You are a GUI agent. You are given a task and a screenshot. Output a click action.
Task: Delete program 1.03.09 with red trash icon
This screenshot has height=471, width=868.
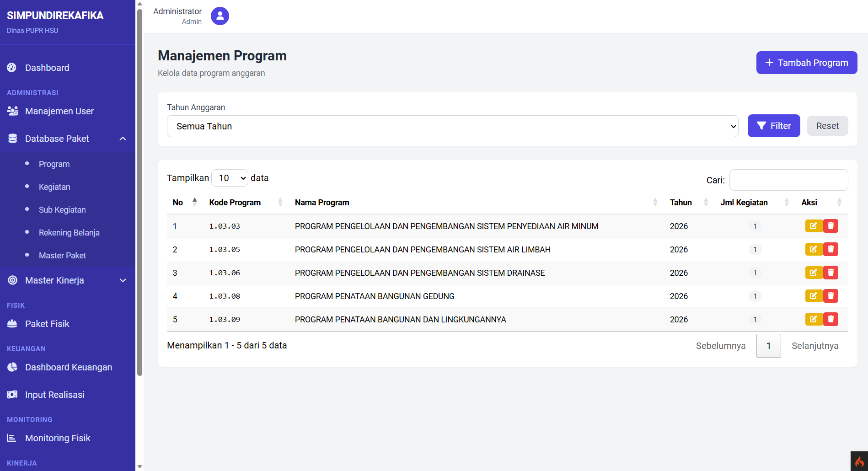[831, 319]
